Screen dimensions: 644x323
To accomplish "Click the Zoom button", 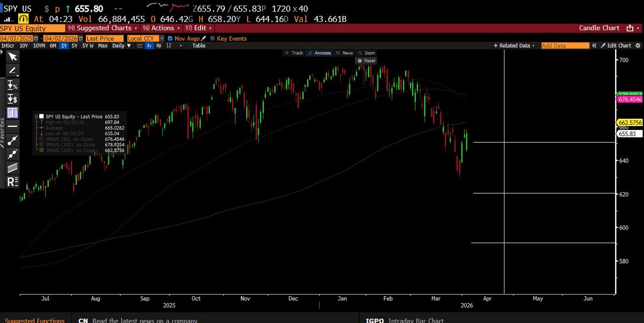I will [x=367, y=53].
